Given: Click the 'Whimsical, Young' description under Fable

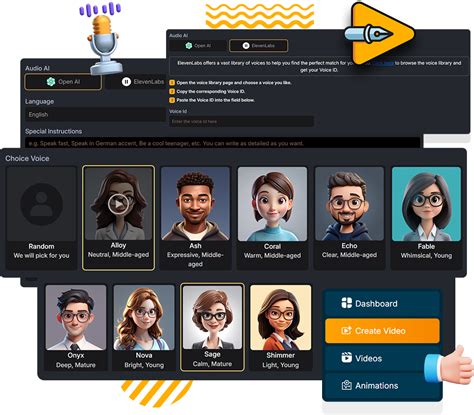Looking at the screenshot, I should [x=426, y=256].
